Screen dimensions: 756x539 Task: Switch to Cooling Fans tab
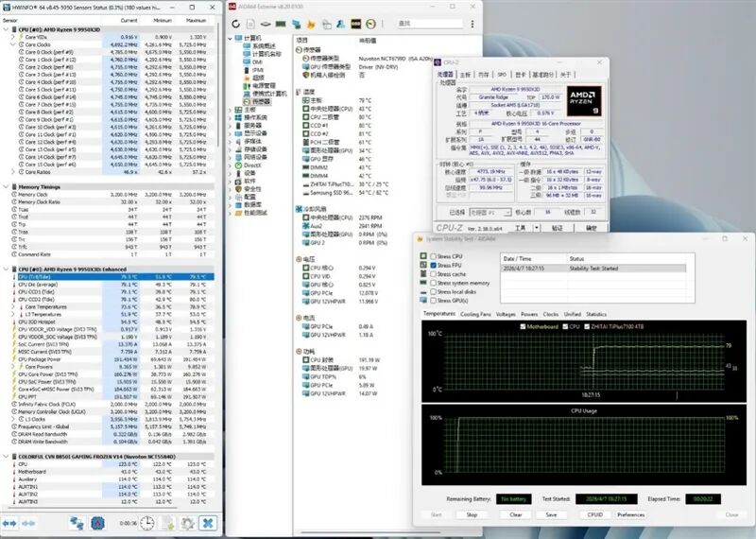(475, 314)
